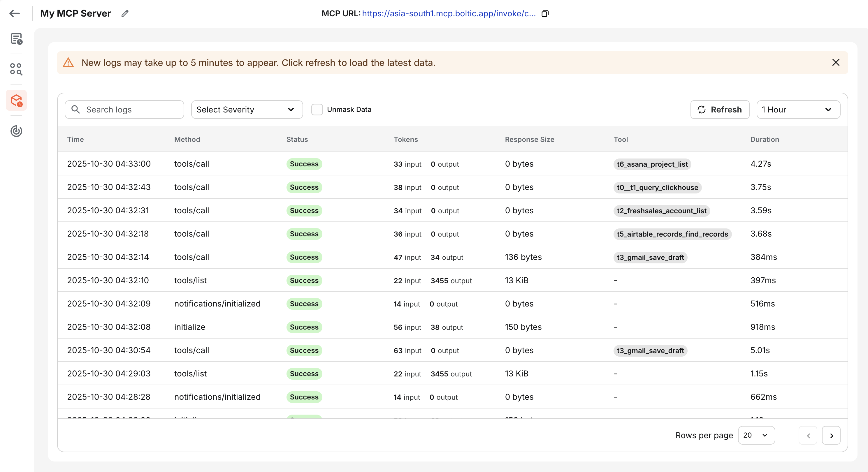Dismiss the new logs warning banner
This screenshot has width=868, height=472.
(x=836, y=63)
